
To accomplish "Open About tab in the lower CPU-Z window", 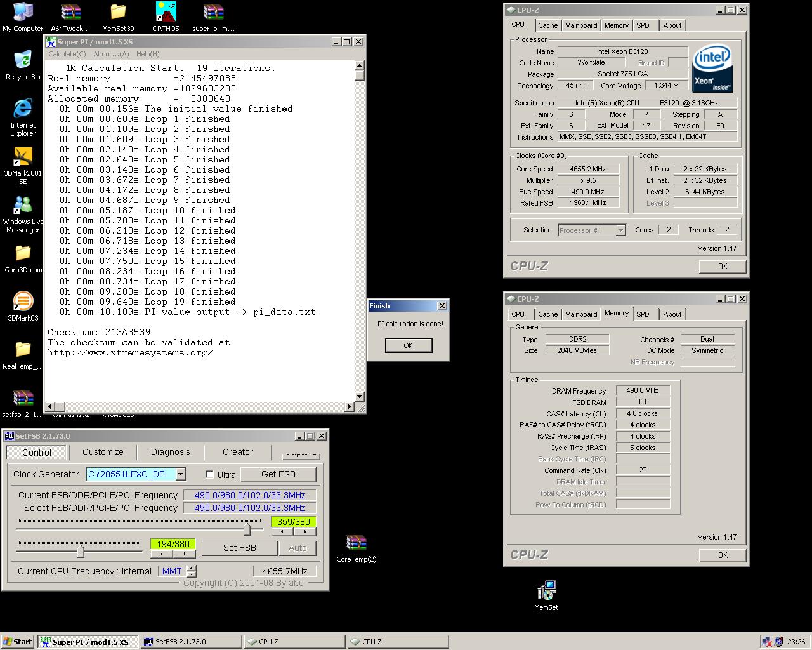I will [672, 314].
